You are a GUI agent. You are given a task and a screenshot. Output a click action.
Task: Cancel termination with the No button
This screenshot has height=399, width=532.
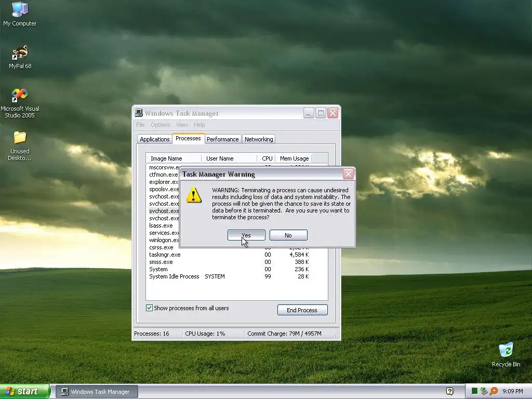[288, 235]
